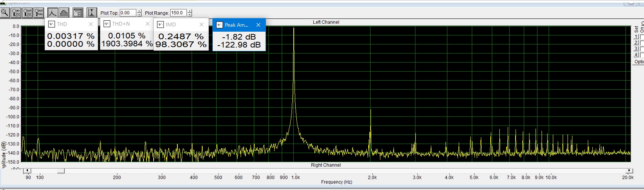Screen dimensions: 644x190
Task: Switch to bar graph display mode
Action: coord(64,12)
